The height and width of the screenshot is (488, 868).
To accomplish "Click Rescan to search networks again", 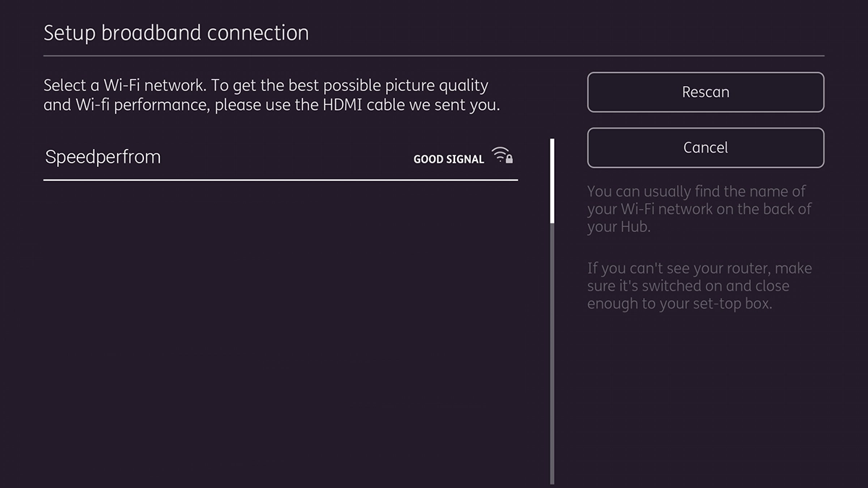I will tap(705, 92).
